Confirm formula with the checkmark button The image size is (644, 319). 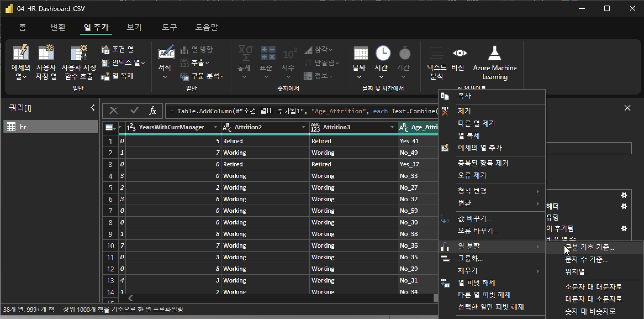click(134, 111)
